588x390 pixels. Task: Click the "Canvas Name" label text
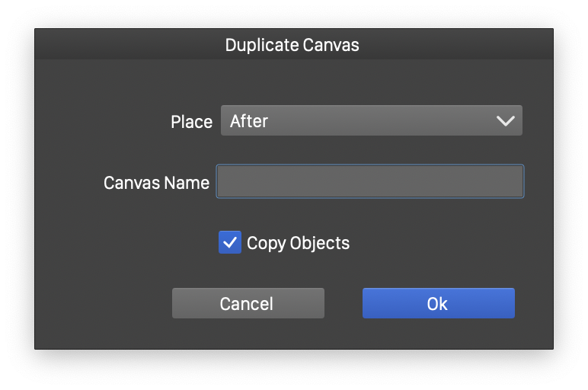tap(156, 183)
